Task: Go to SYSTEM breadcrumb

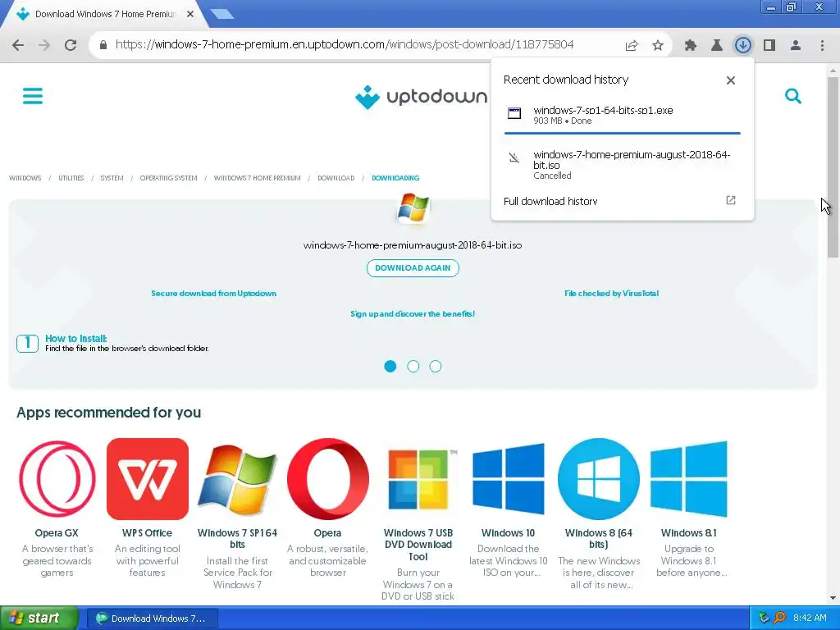Action: point(112,178)
